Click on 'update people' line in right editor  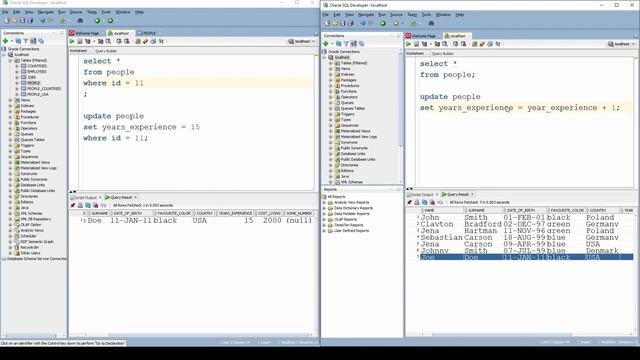tap(450, 97)
